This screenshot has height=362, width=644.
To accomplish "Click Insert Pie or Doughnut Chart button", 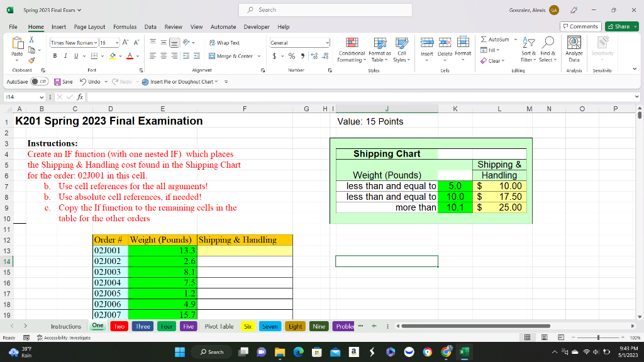I will tap(179, 82).
